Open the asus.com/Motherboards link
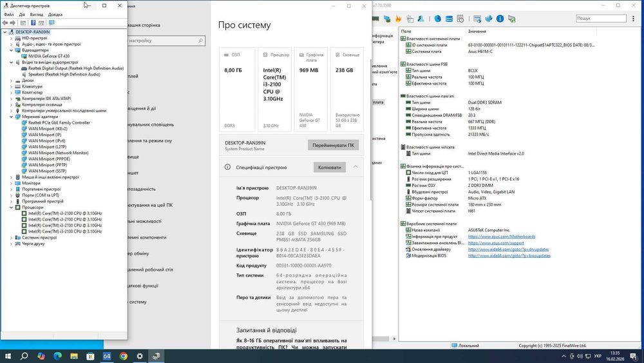The width and height of the screenshot is (644, 363). (x=502, y=237)
